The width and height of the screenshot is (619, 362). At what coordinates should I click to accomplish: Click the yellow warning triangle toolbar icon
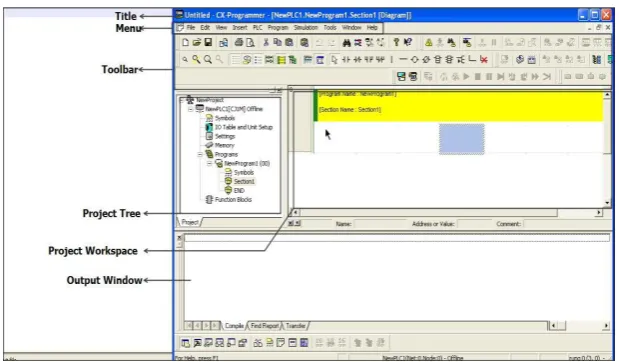click(x=428, y=43)
